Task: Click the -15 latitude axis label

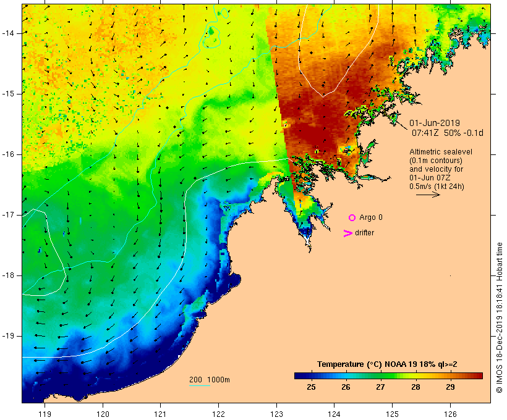Action: pyautogui.click(x=8, y=94)
